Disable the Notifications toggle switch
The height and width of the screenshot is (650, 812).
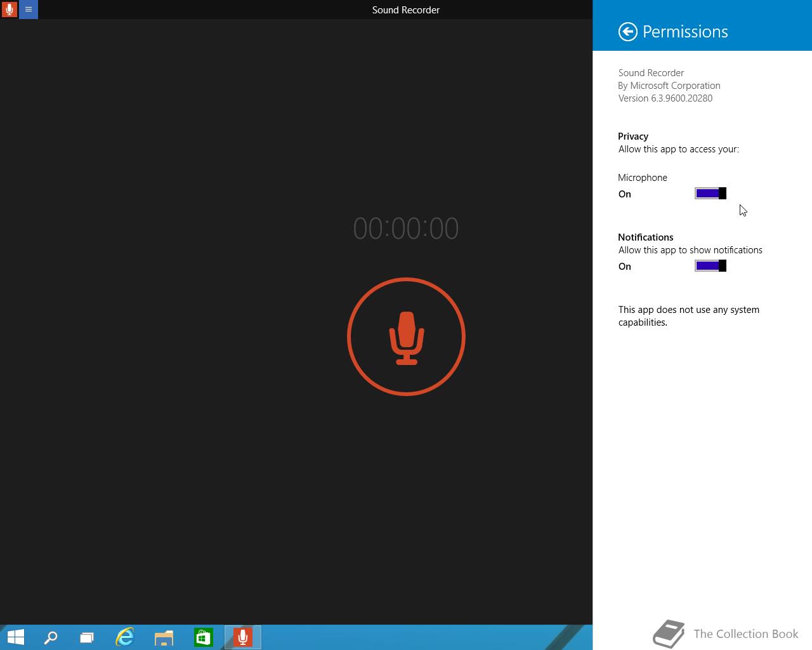point(710,266)
